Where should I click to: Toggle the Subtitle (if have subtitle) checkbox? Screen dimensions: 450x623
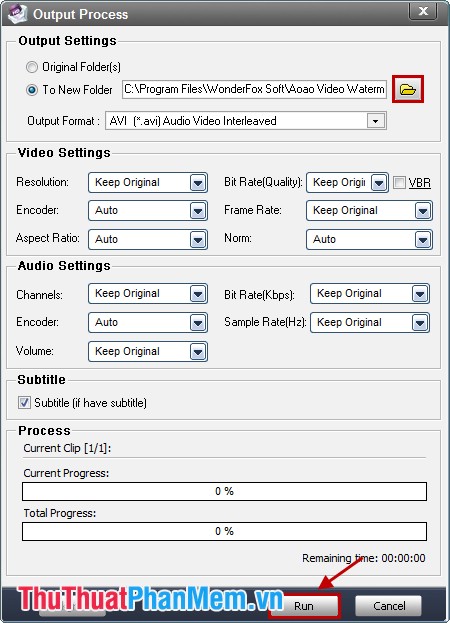pos(24,402)
